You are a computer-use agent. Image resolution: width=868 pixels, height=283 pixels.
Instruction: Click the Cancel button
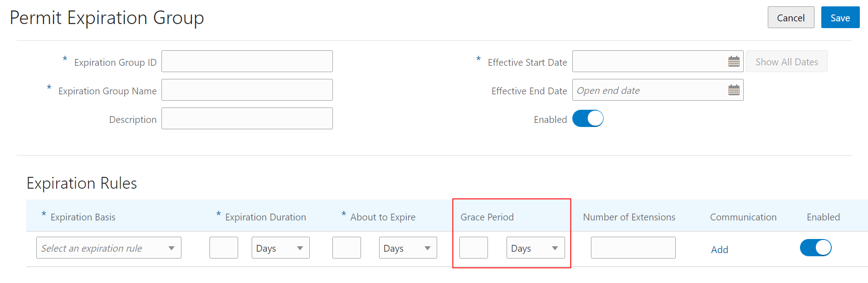pos(790,18)
